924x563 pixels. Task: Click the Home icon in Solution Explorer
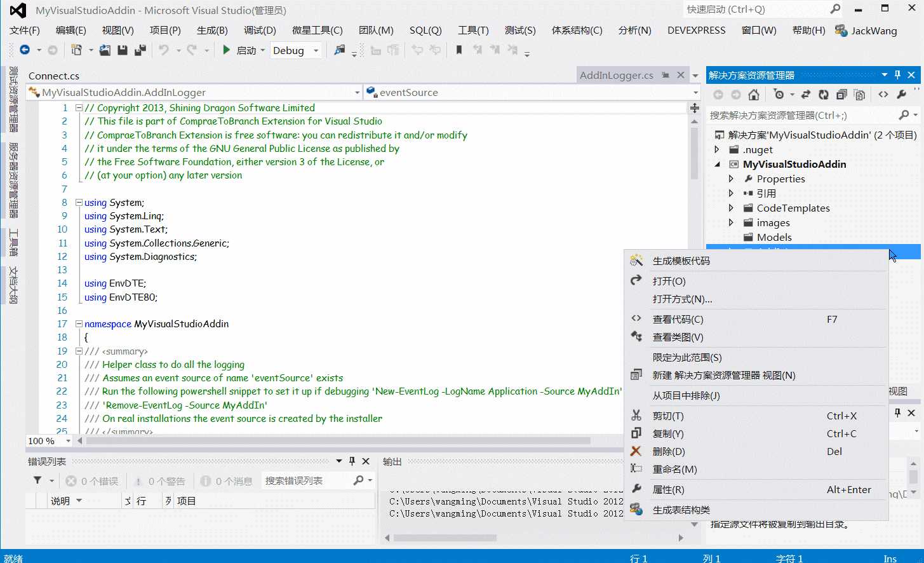tap(754, 95)
